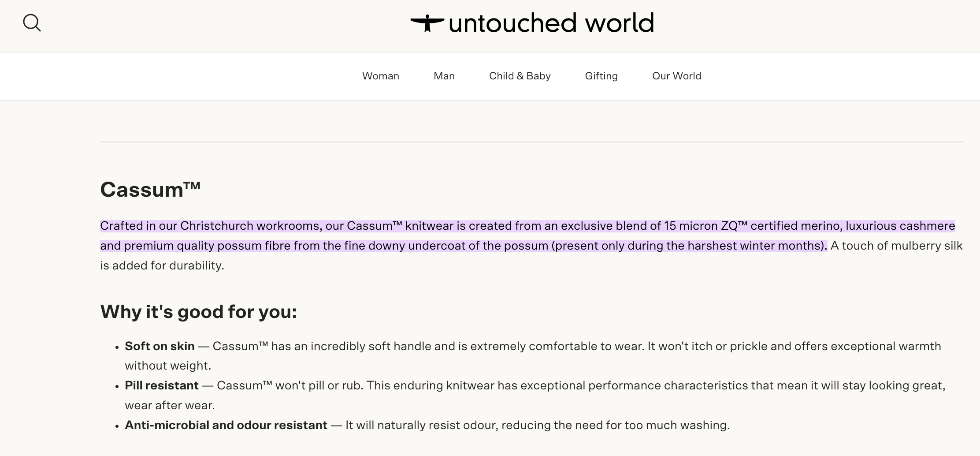Expand the Our World navigation dropdown
980x456 pixels.
coord(676,76)
